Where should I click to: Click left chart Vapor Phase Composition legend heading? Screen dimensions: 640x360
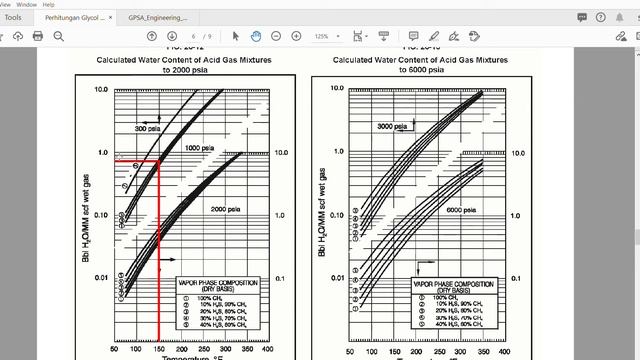(x=218, y=286)
